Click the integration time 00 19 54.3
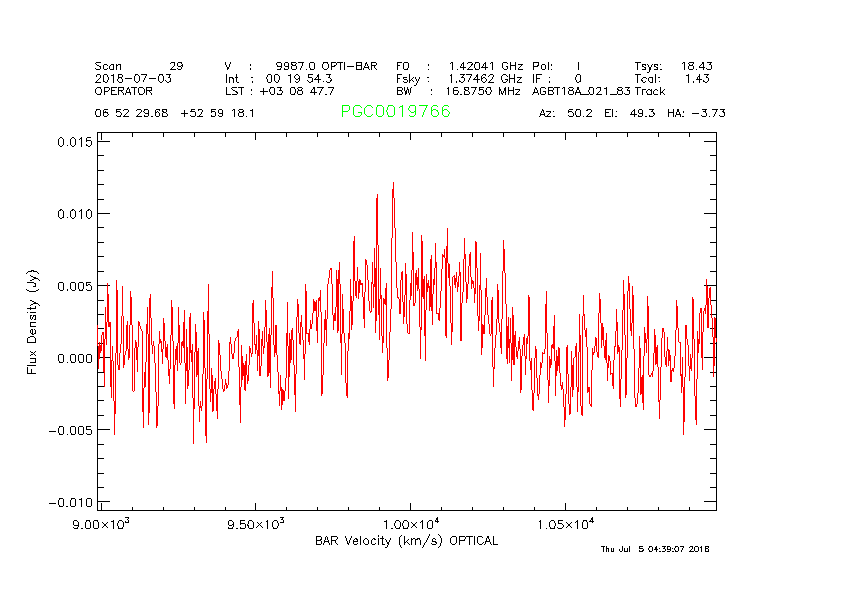Image resolution: width=842 pixels, height=595 pixels. coord(299,78)
